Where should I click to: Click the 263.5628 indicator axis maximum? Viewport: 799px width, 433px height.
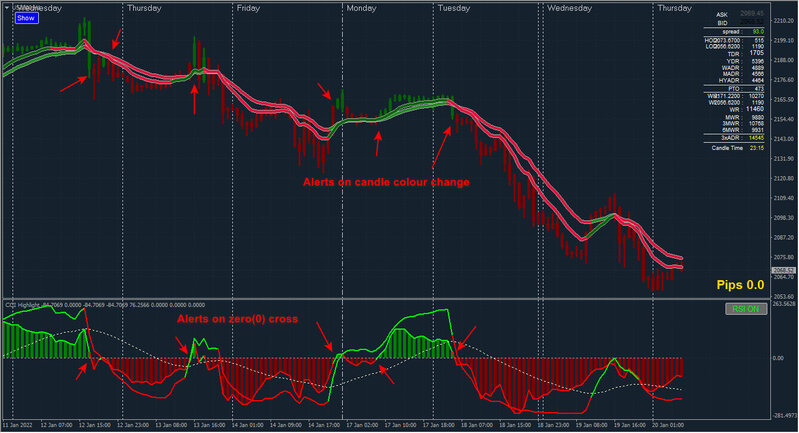tap(784, 304)
